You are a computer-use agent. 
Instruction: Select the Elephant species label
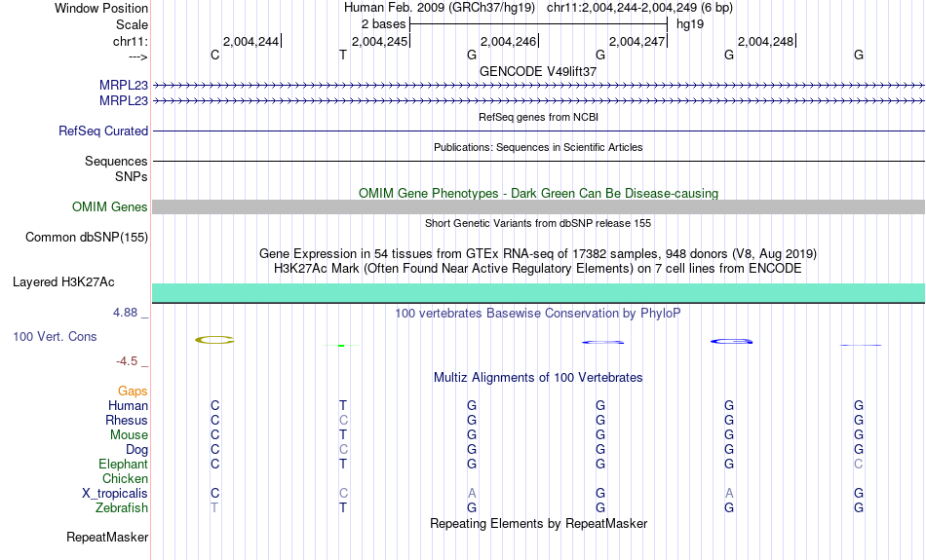pos(123,465)
